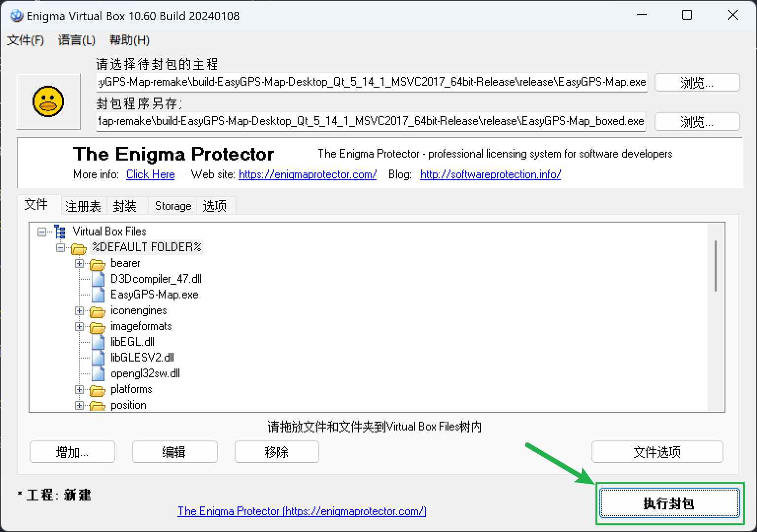The height and width of the screenshot is (532, 757).
Task: Open The Enigma Protector footer link
Action: pyautogui.click(x=302, y=511)
